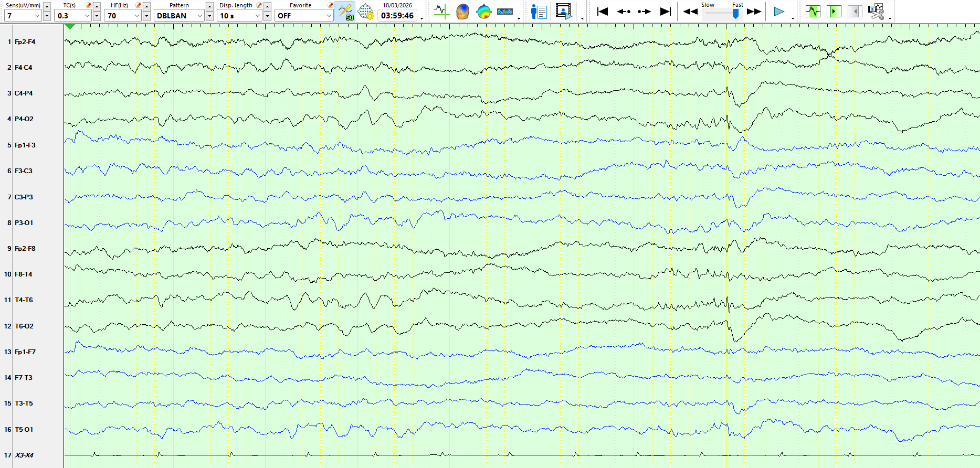
Task: Expand the arrow beside the spectrogram icon
Action: point(519,18)
